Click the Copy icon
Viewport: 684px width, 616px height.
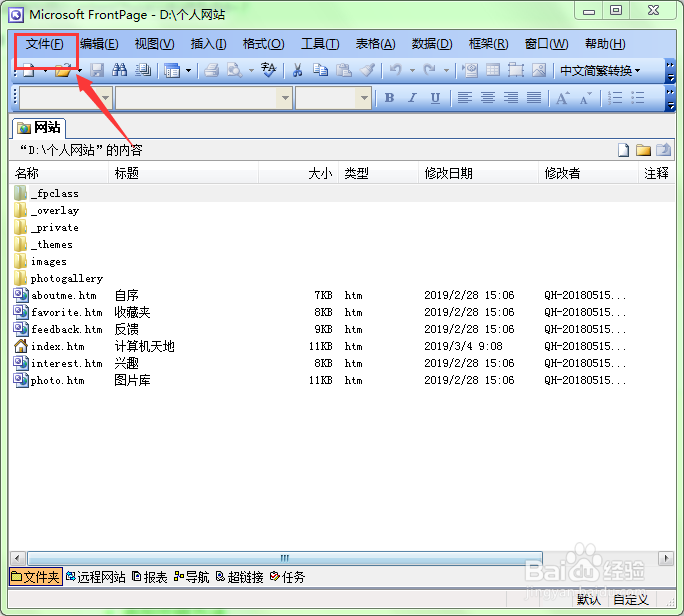click(321, 70)
